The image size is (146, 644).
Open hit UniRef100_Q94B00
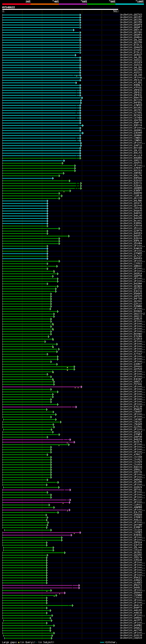coord(131,37)
